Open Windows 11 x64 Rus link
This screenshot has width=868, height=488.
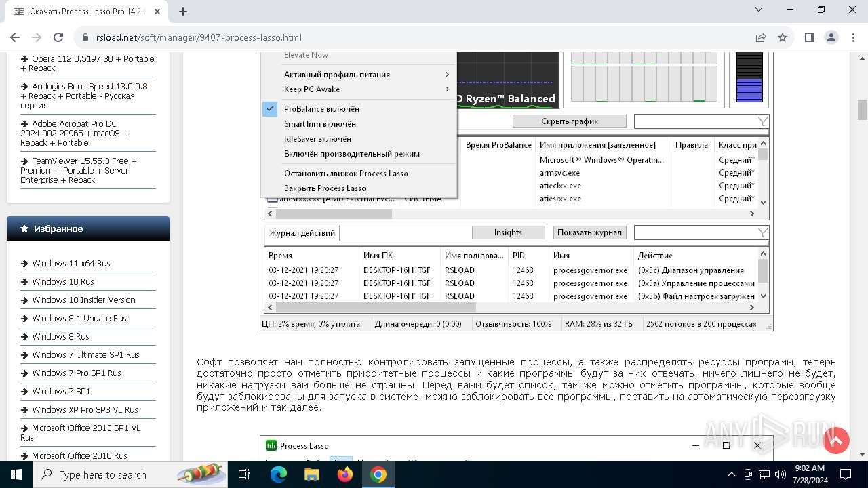tap(71, 263)
